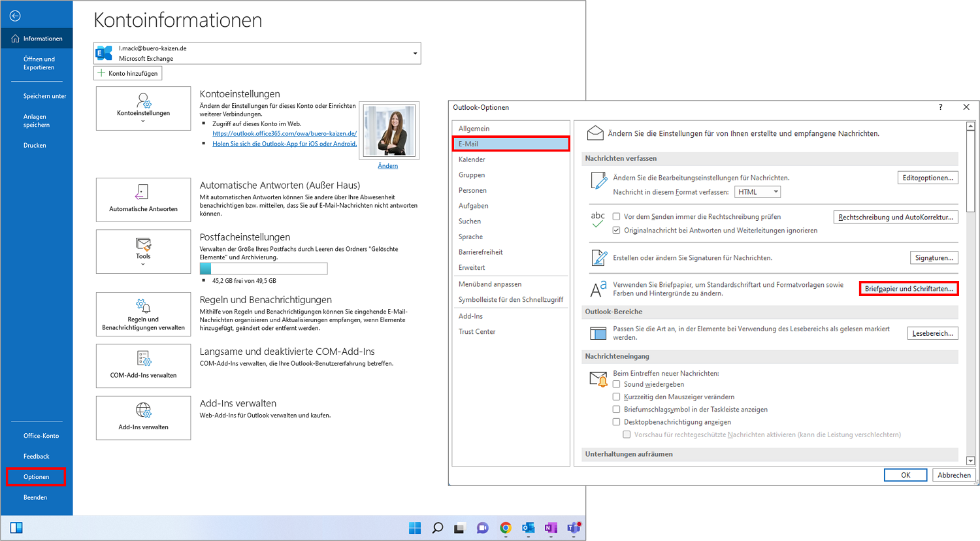
Task: Open Regeln und Benachrichtigungen verwalten tile
Action: point(143,314)
